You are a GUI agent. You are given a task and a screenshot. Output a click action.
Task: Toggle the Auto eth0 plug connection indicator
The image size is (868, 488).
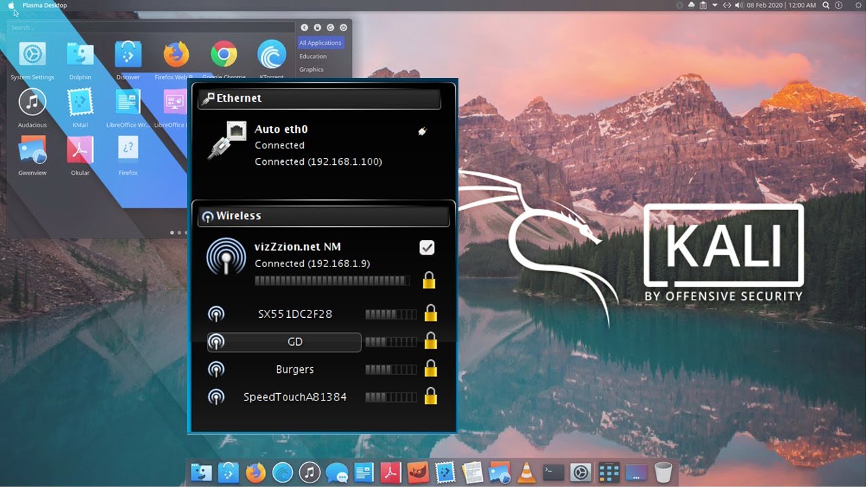tap(422, 131)
